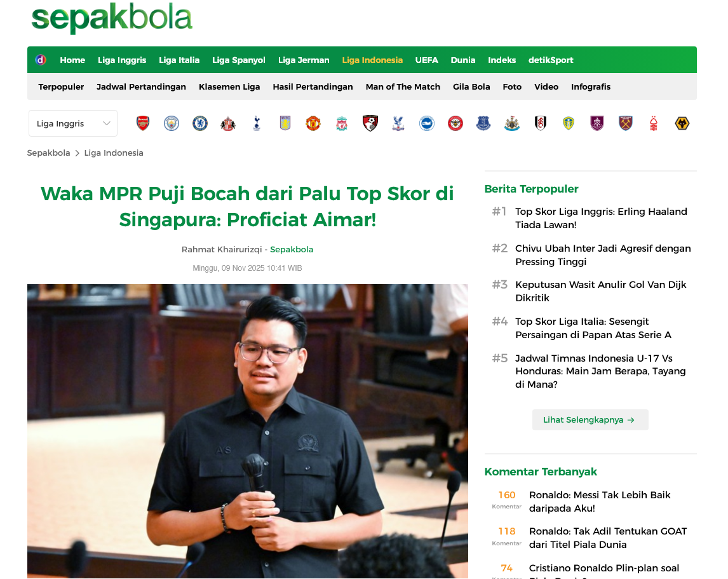This screenshot has height=579, width=728.
Task: Open Jadwal Pertandingan submenu
Action: point(141,86)
